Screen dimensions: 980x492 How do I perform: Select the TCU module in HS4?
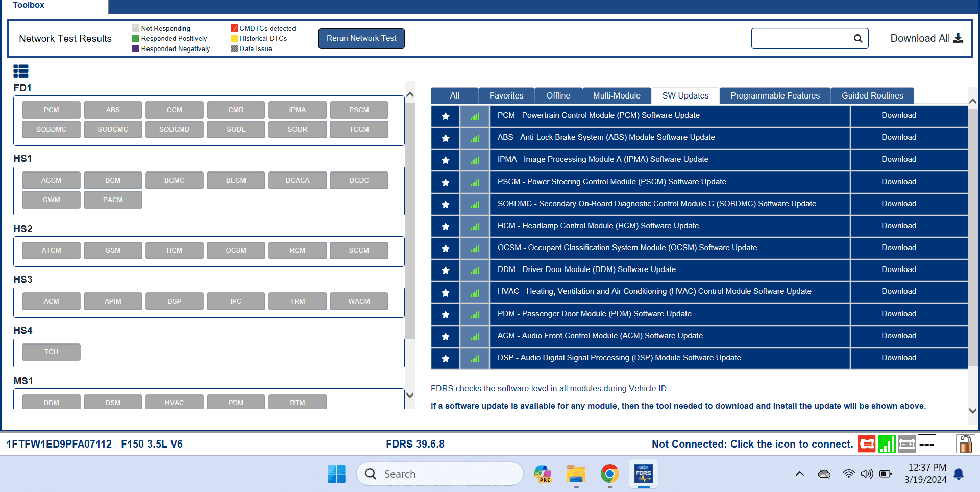point(51,352)
